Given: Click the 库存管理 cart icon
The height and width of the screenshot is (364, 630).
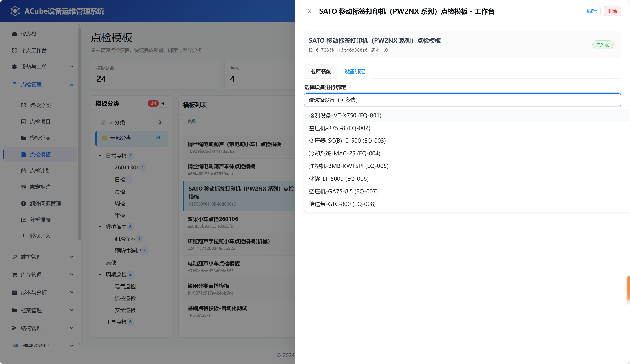Looking at the screenshot, I should [15, 275].
